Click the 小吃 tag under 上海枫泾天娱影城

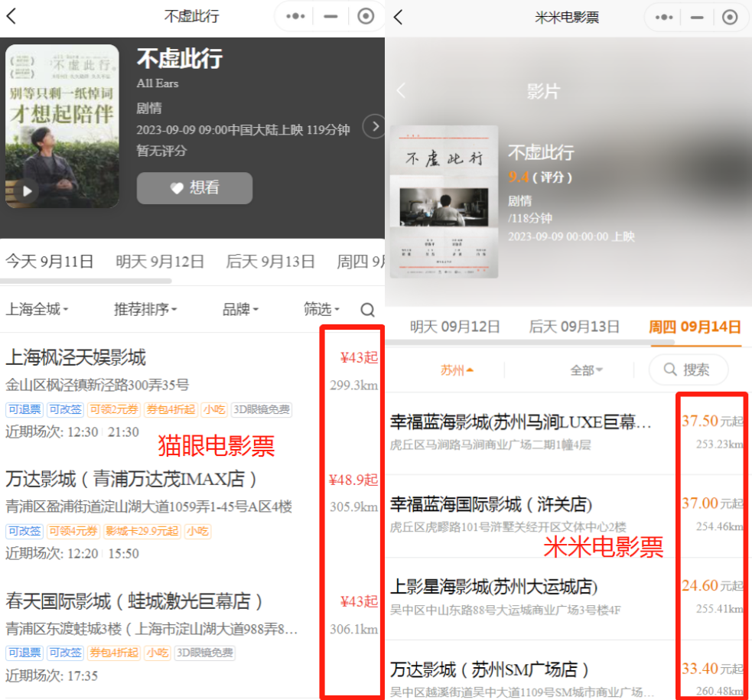click(214, 409)
